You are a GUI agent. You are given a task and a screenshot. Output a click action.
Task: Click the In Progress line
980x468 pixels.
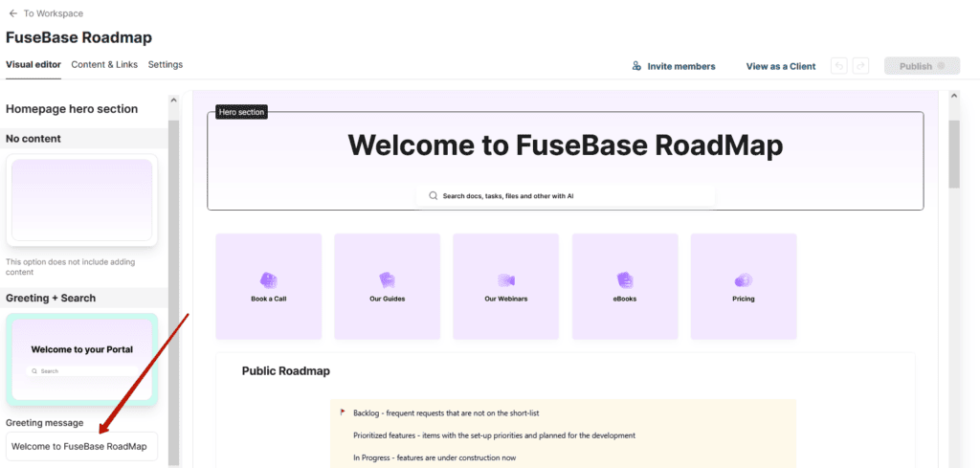pos(434,457)
